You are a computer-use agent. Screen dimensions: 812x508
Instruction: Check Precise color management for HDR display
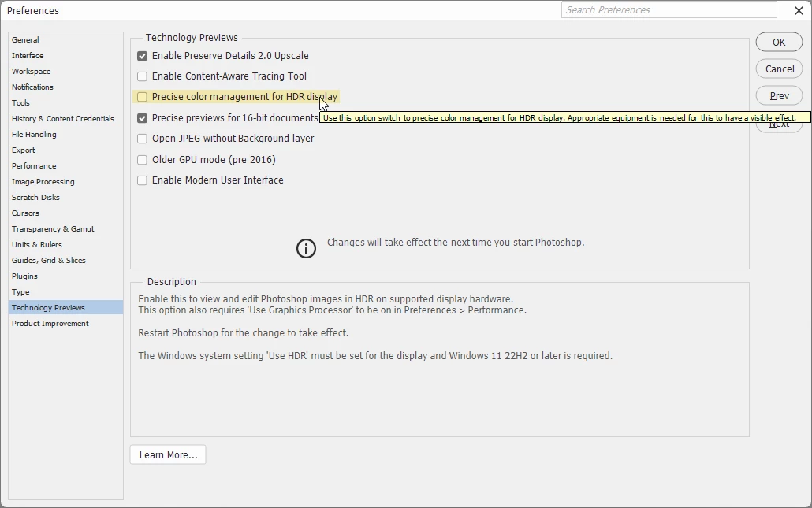coord(142,97)
